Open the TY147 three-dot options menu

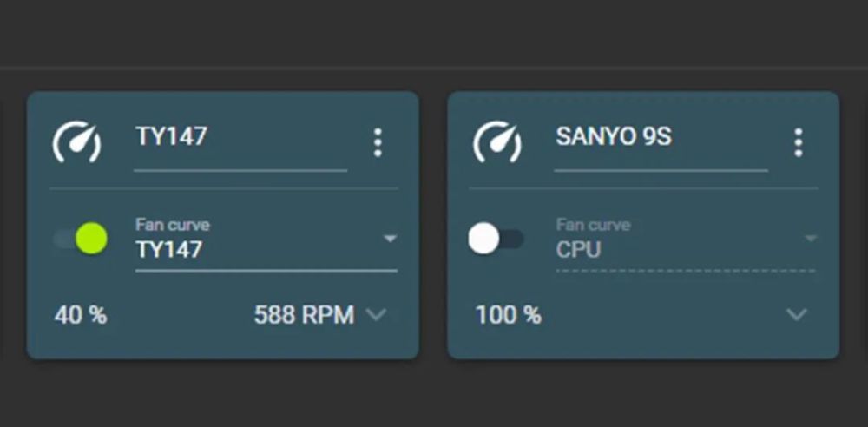[x=378, y=142]
